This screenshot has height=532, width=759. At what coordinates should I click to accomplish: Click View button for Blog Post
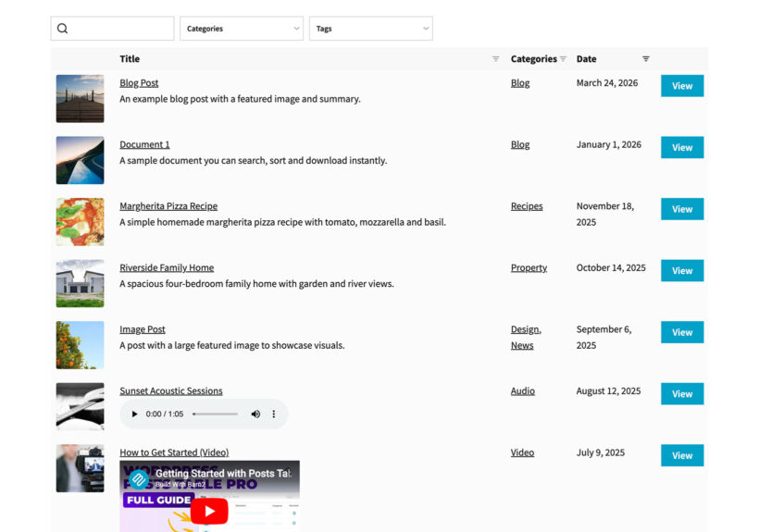pyautogui.click(x=682, y=86)
